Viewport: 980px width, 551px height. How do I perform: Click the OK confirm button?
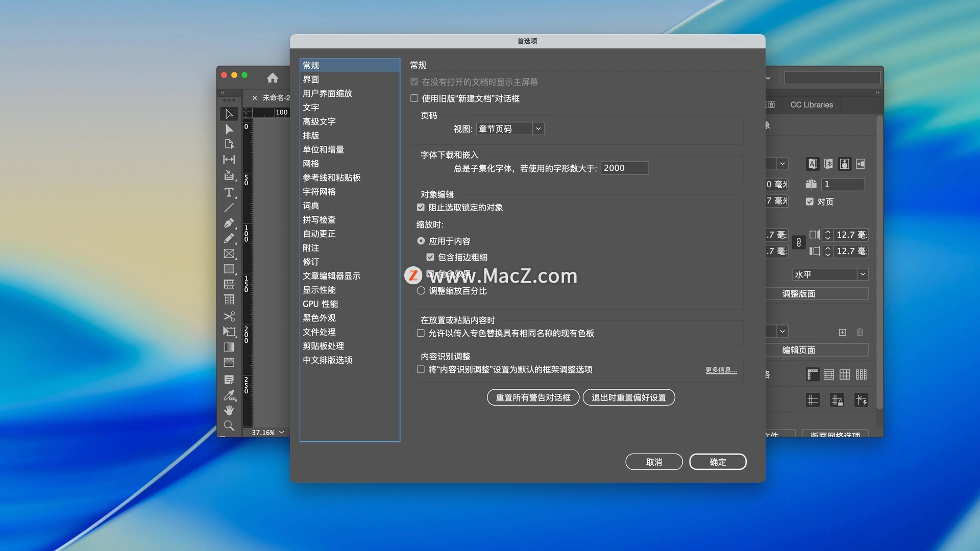[x=718, y=462]
